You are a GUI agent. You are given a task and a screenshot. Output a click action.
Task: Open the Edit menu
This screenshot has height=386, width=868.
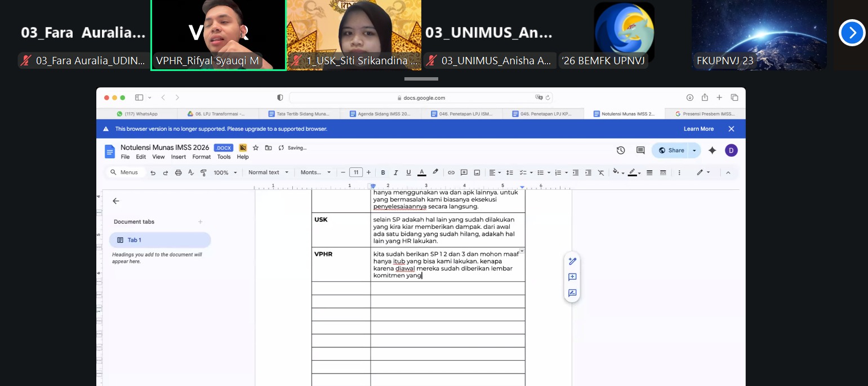[x=141, y=157]
